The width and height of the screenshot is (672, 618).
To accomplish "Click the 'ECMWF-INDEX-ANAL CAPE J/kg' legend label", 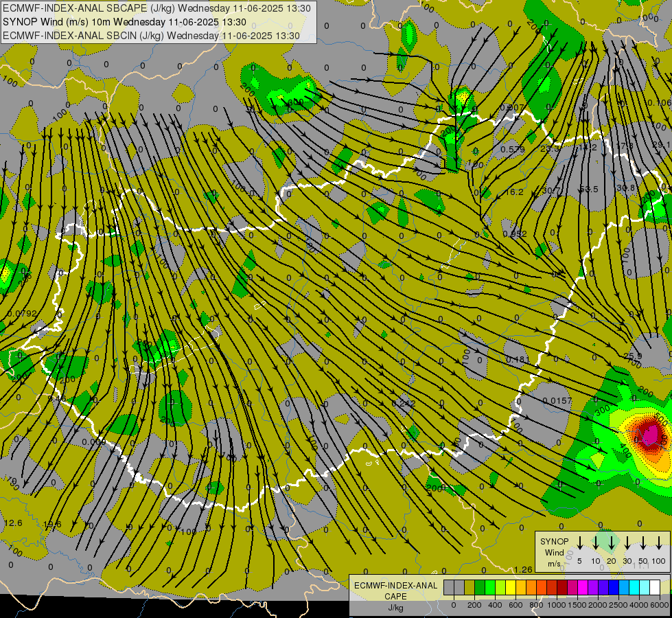I will [x=395, y=596].
